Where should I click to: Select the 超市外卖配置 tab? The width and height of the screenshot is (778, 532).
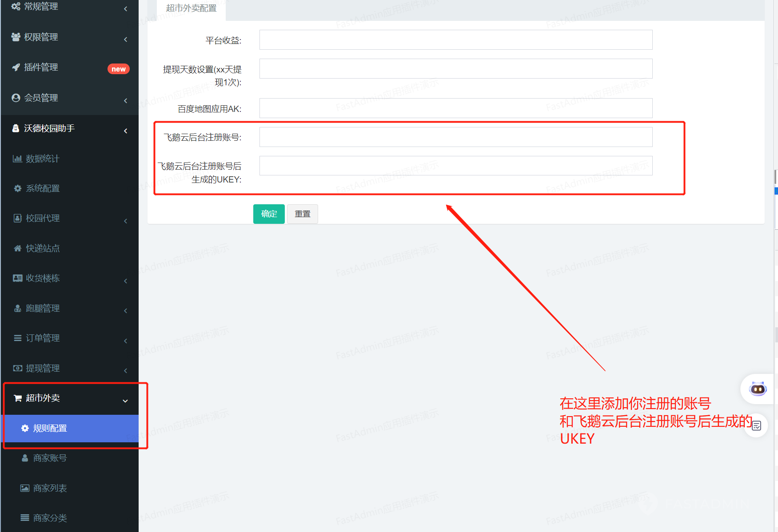tap(191, 8)
